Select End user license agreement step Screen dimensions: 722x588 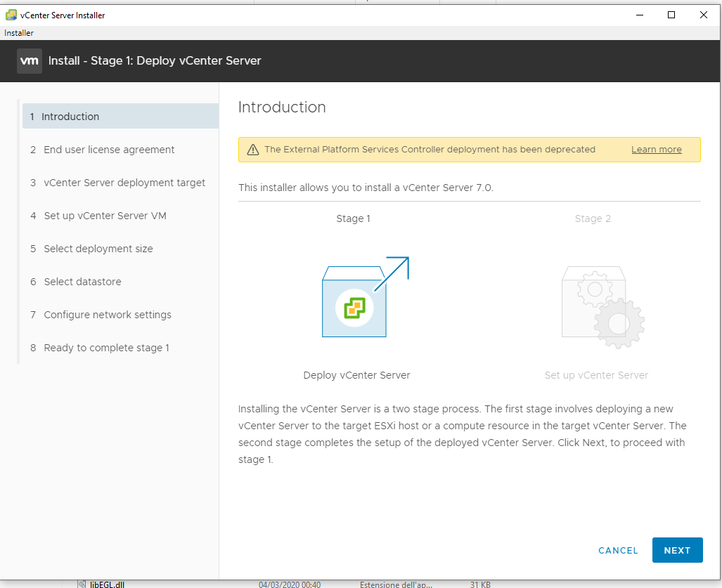109,150
